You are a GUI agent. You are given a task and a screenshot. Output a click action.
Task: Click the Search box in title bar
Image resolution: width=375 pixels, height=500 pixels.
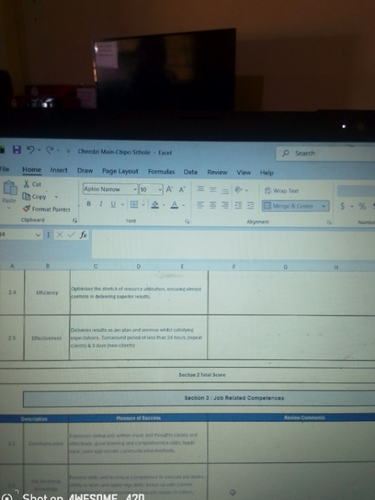pos(325,154)
